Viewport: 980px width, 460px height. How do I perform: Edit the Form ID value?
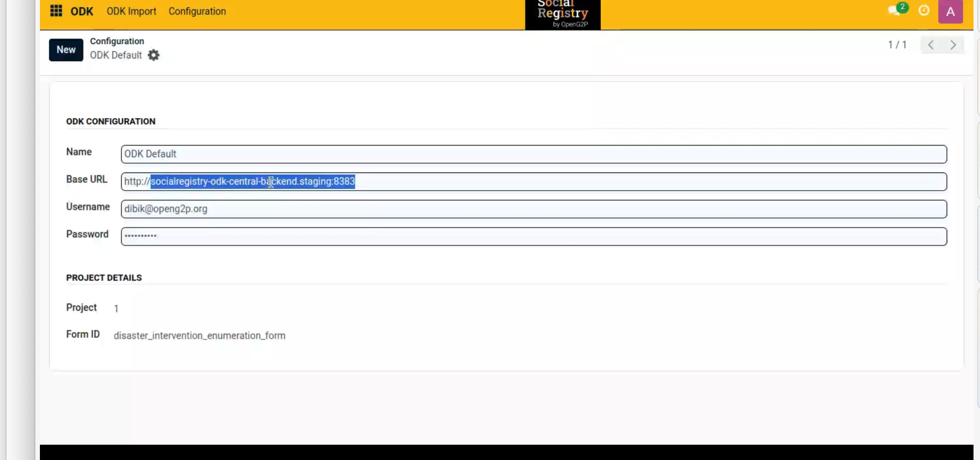pos(200,336)
